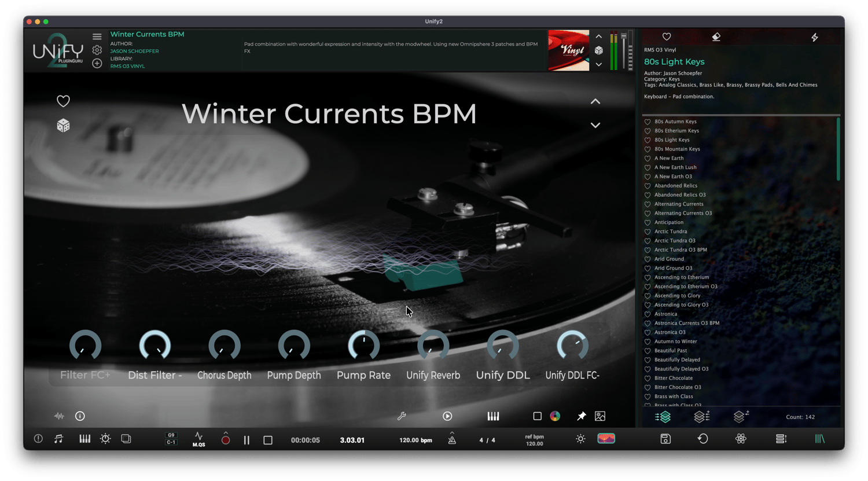
Task: Click the 120.00 bpm tempo field
Action: coord(415,440)
